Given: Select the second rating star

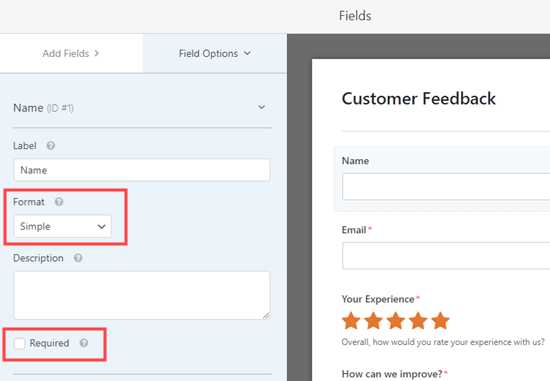Looking at the screenshot, I should pos(374,321).
